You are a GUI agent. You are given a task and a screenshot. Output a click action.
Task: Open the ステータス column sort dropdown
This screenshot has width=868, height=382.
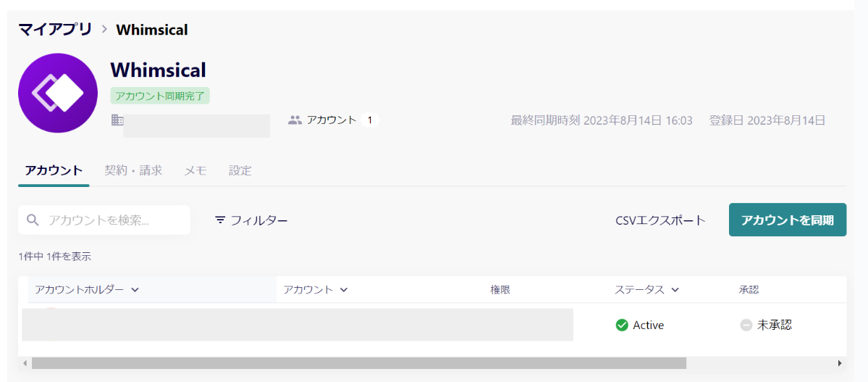tap(675, 289)
